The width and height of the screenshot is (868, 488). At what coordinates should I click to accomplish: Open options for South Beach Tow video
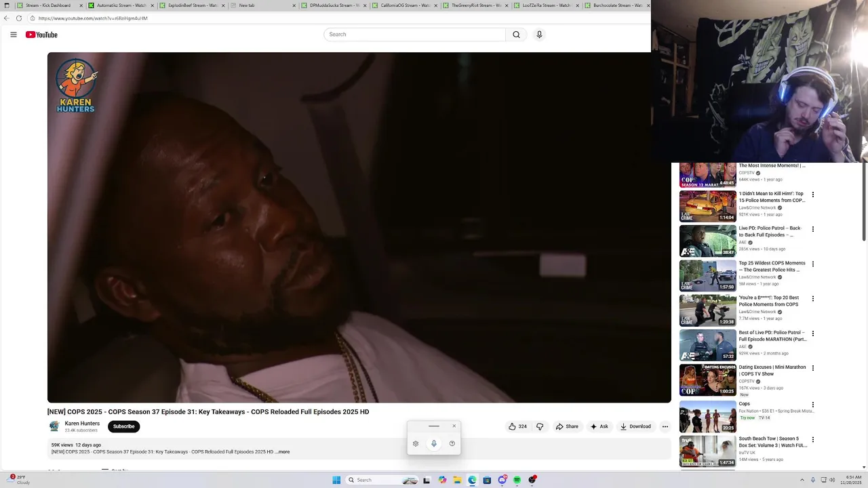813,439
